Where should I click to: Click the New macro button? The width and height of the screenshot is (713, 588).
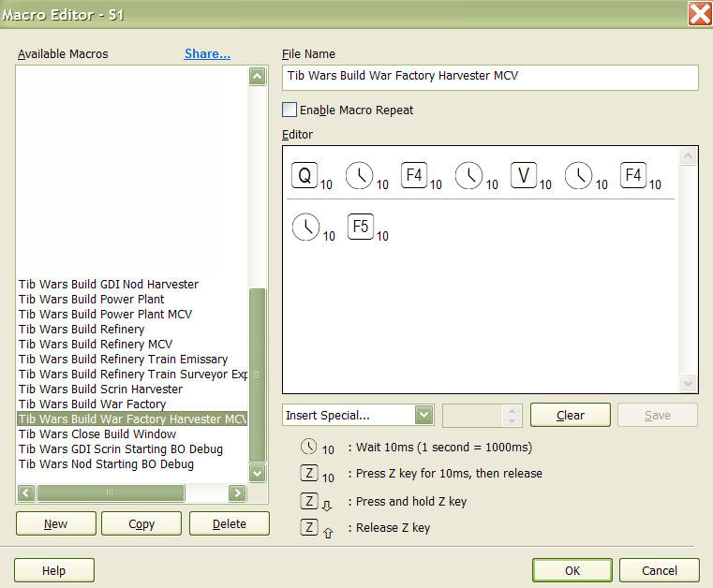[55, 523]
